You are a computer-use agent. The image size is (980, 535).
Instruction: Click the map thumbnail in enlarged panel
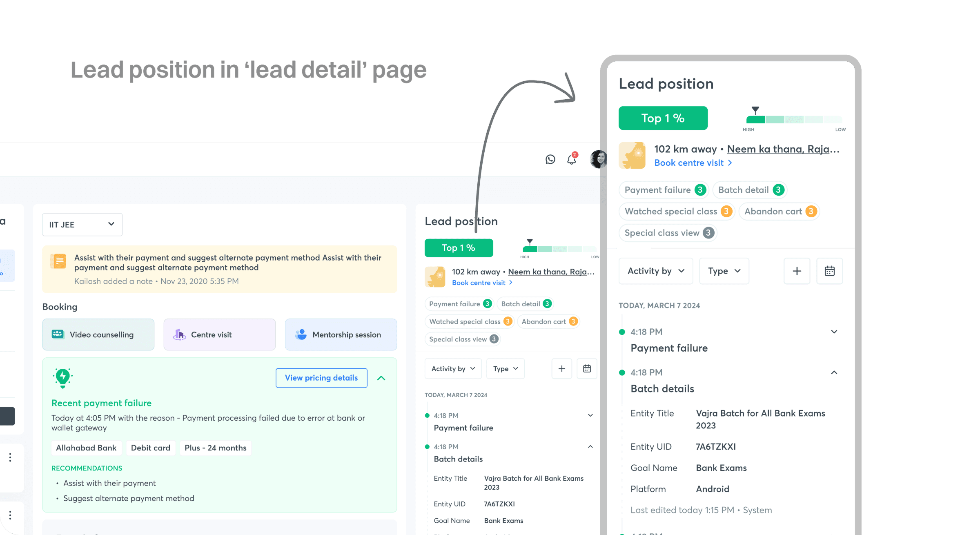(632, 155)
